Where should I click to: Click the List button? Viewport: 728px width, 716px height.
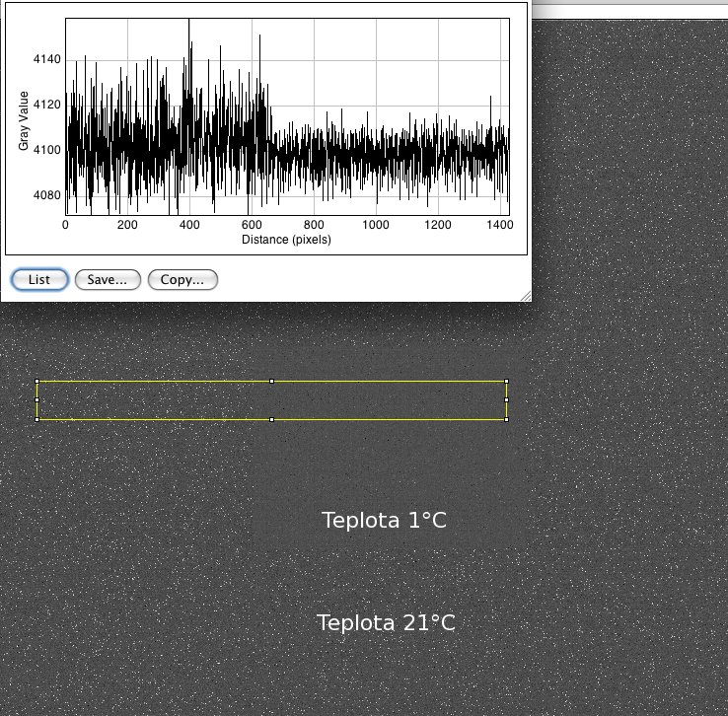click(39, 280)
